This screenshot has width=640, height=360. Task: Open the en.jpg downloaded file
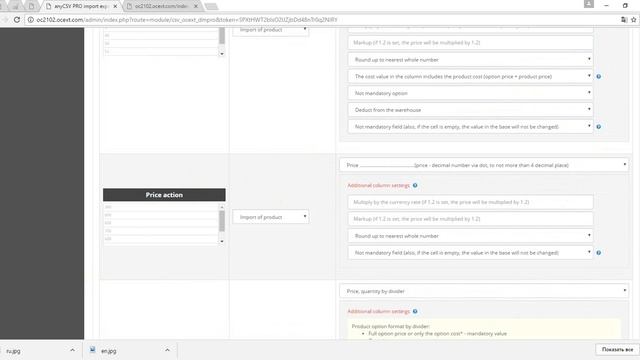click(x=109, y=351)
